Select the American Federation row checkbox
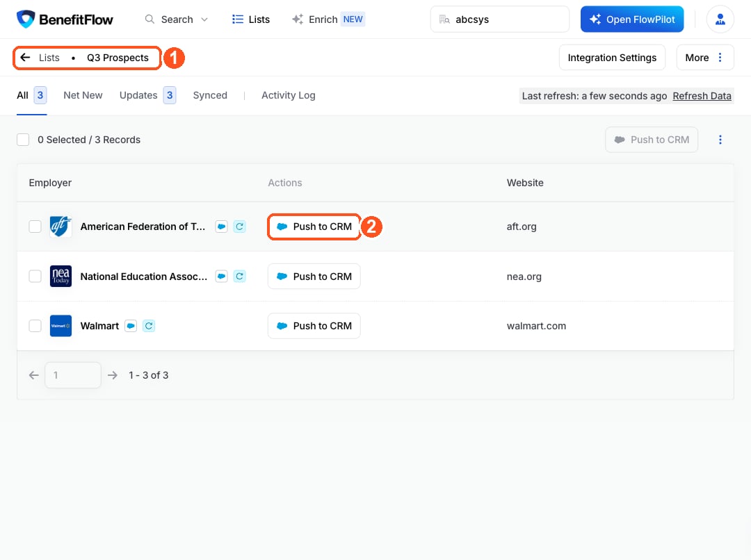751x560 pixels. coord(35,227)
